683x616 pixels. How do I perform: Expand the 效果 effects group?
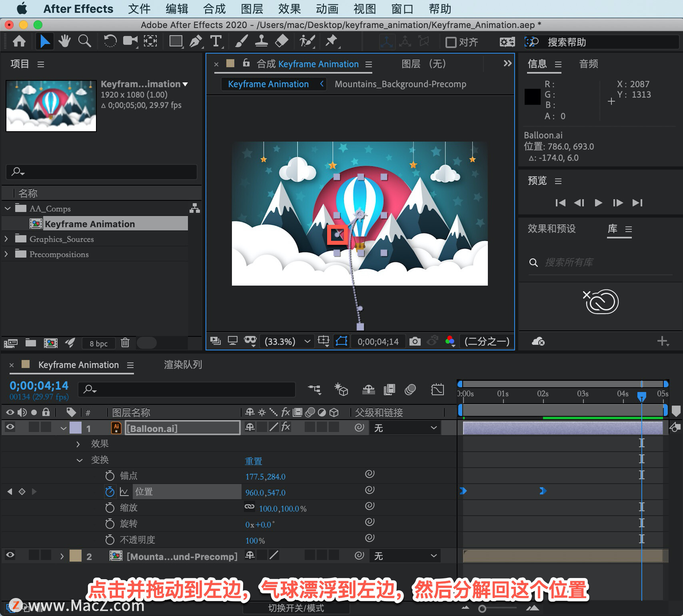(x=78, y=444)
